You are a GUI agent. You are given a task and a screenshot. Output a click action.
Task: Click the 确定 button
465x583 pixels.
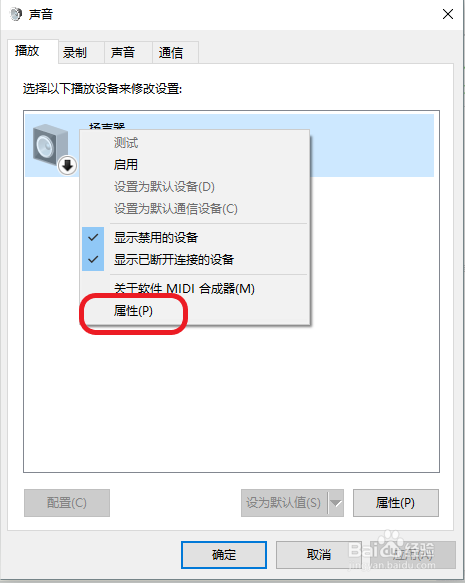click(x=224, y=555)
